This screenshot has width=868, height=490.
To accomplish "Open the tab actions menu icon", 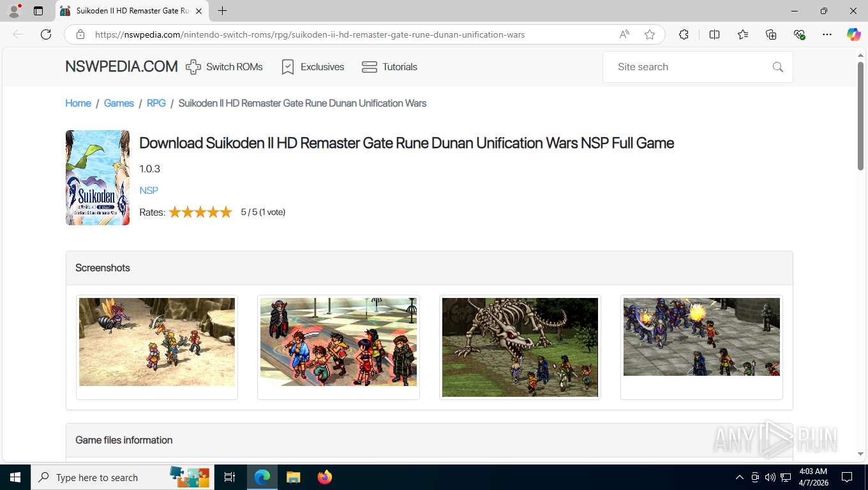I will point(38,11).
